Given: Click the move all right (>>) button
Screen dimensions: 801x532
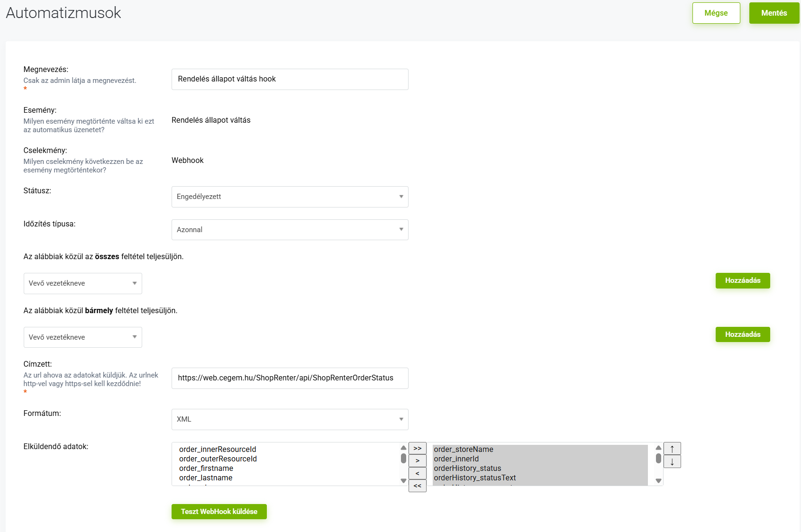Looking at the screenshot, I should 417,448.
